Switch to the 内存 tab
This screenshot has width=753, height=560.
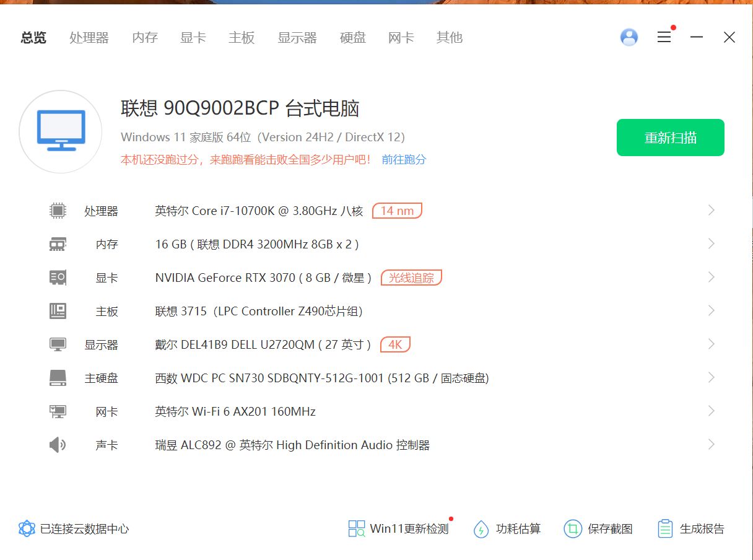tap(145, 38)
